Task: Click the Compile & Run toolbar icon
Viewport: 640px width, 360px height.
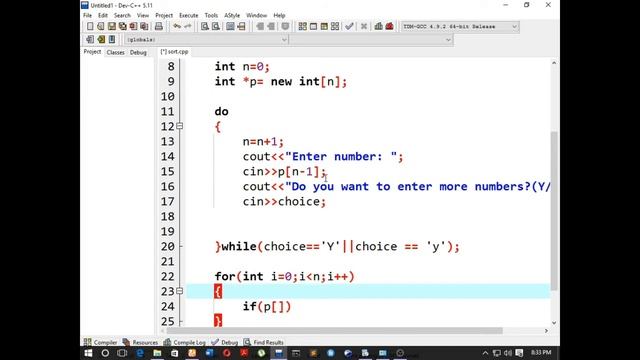Action: click(x=324, y=27)
